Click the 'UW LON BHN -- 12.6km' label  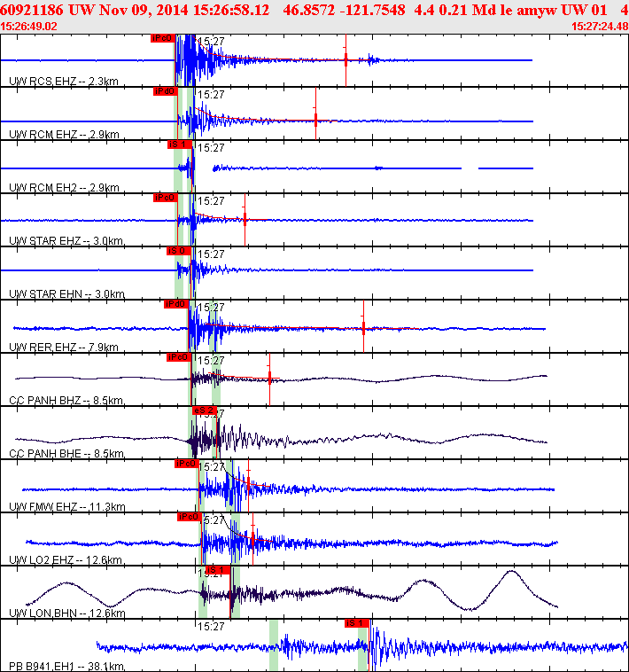67,613
